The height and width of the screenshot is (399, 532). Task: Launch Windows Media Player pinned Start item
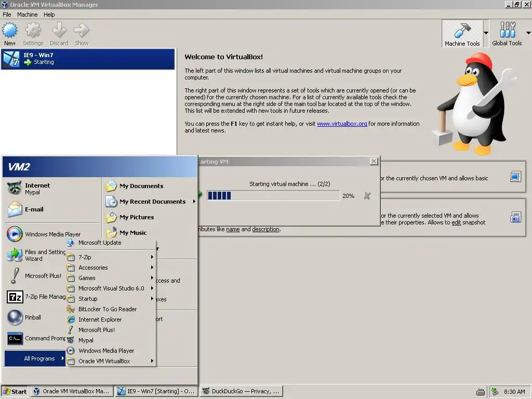(52, 234)
